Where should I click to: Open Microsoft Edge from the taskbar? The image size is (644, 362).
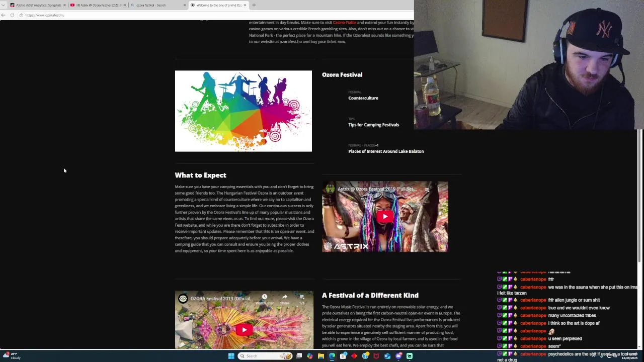click(x=332, y=356)
